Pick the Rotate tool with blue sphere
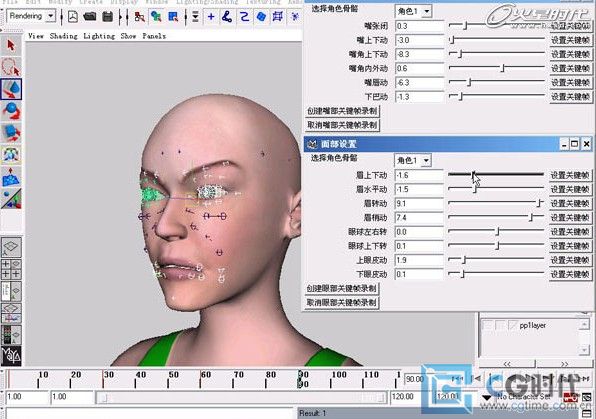Image resolution: width=596 pixels, height=419 pixels. pyautogui.click(x=11, y=111)
